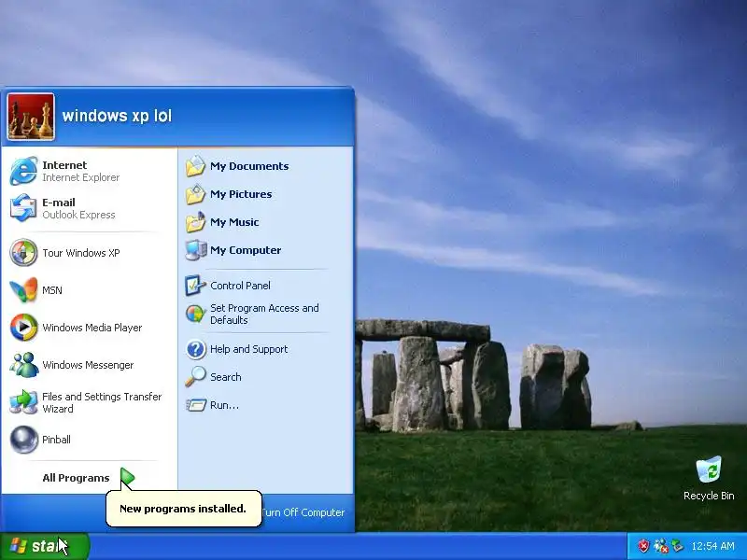The width and height of the screenshot is (747, 560).
Task: Click the chess piece user picture
Action: [x=31, y=117]
